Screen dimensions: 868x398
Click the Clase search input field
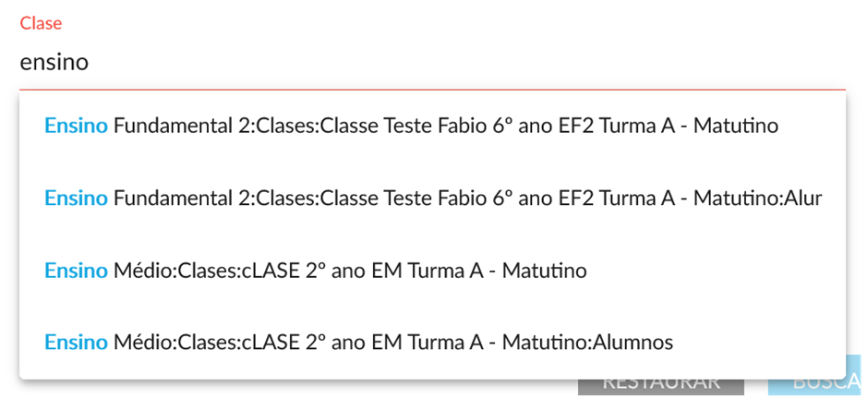[432, 63]
